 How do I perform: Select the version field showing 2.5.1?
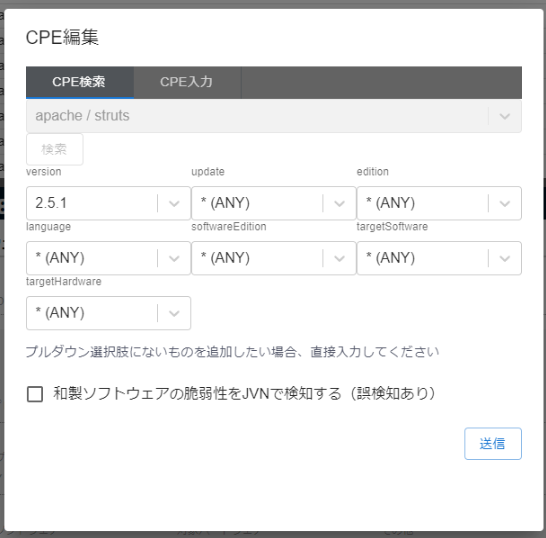pyautogui.click(x=108, y=203)
